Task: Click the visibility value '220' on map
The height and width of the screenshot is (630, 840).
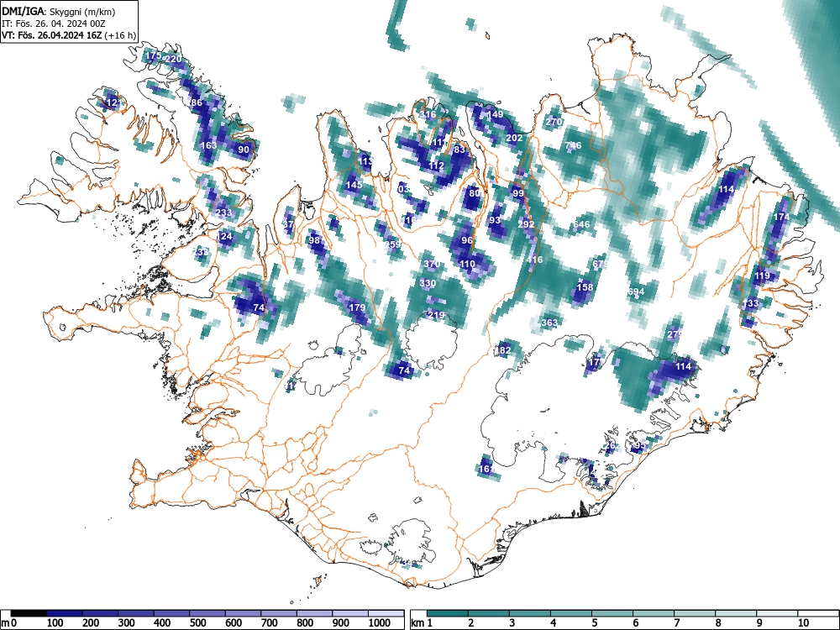Action: tap(174, 59)
